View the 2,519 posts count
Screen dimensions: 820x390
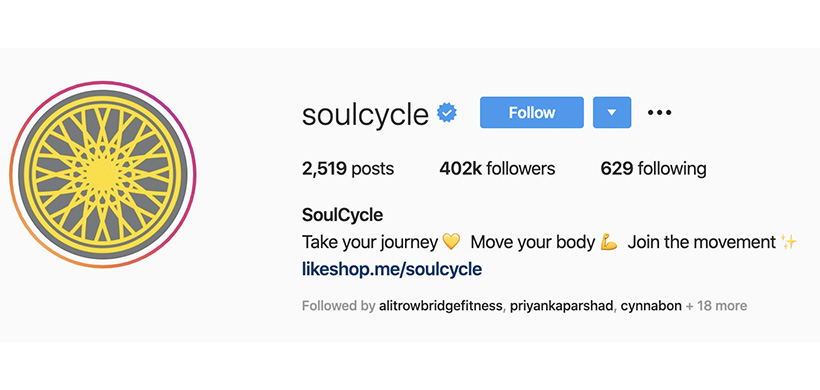[348, 169]
